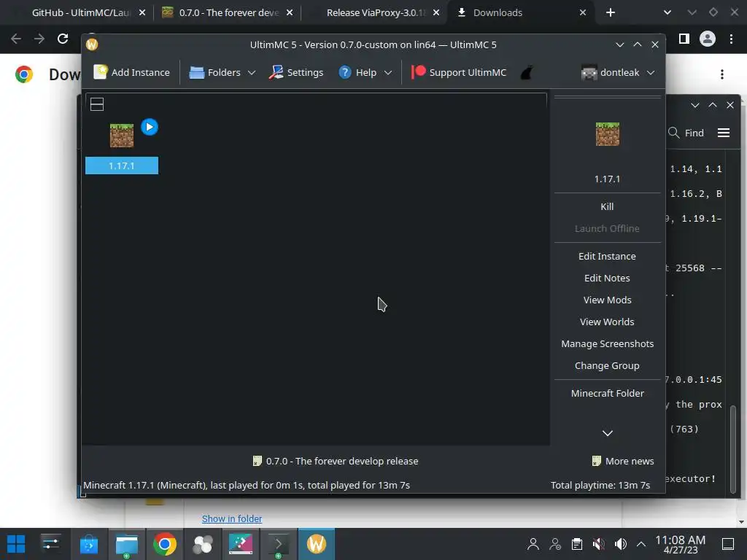The height and width of the screenshot is (560, 747).
Task: Open UltimMC Settings
Action: (296, 72)
